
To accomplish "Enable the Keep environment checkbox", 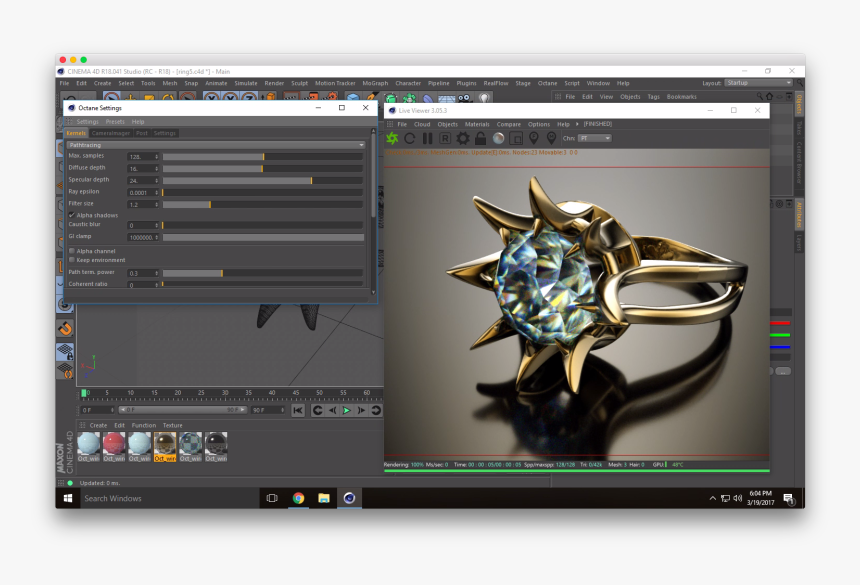I will tap(71, 260).
